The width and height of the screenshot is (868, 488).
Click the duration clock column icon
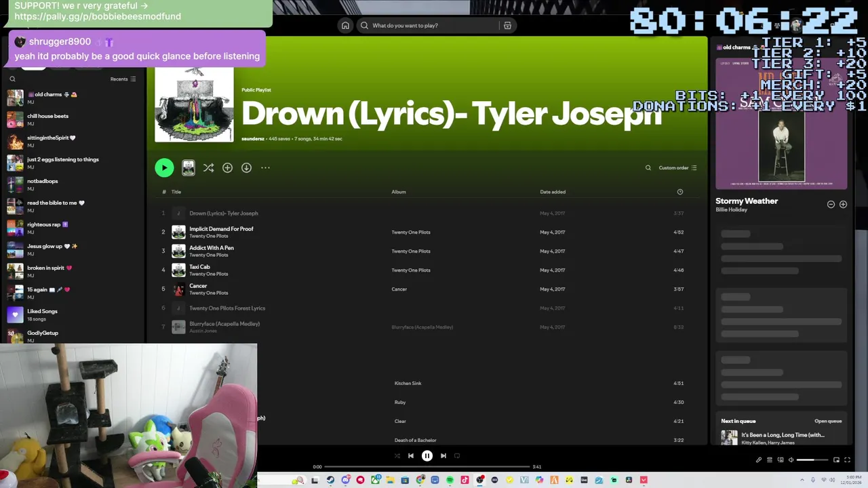pyautogui.click(x=680, y=192)
